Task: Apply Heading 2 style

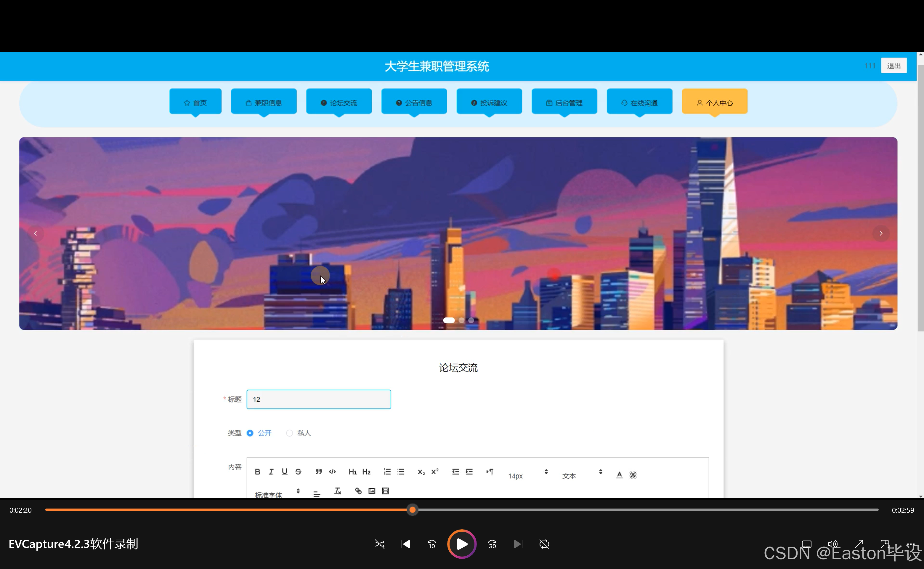Action: (366, 471)
